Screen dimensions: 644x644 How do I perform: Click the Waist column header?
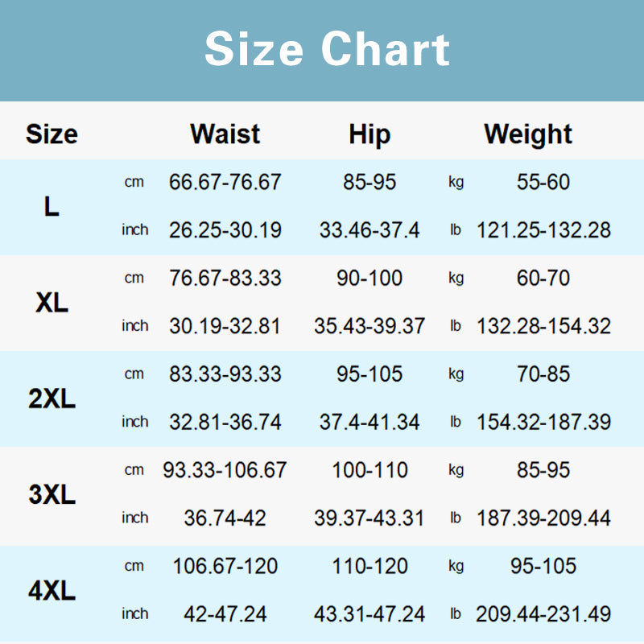[225, 134]
